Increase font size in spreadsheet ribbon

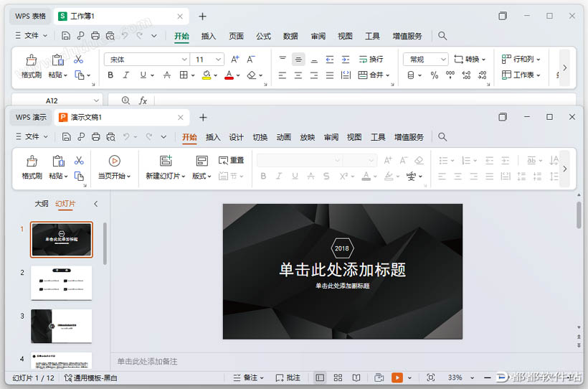click(234, 60)
